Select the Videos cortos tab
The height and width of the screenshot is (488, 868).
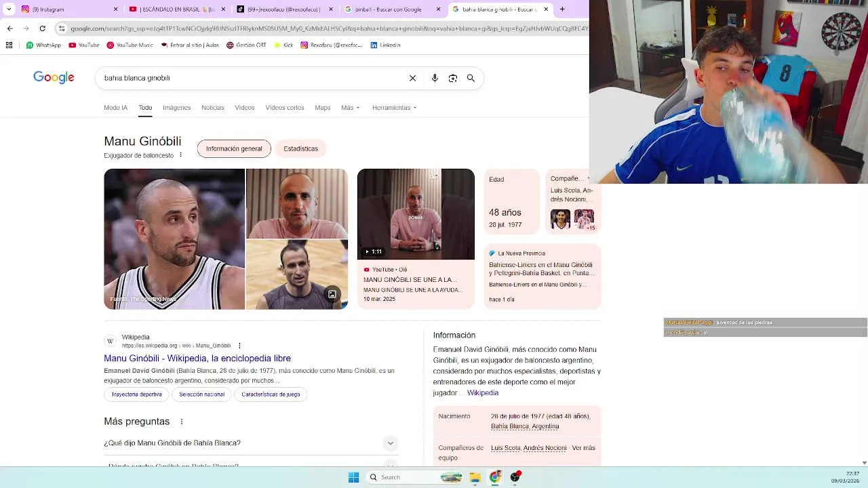pyautogui.click(x=285, y=108)
